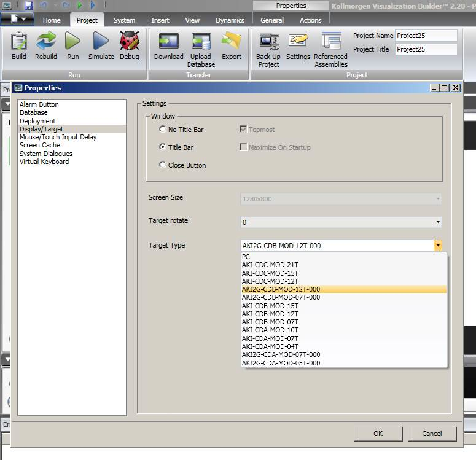Click the Back Up Project icon

(x=269, y=42)
